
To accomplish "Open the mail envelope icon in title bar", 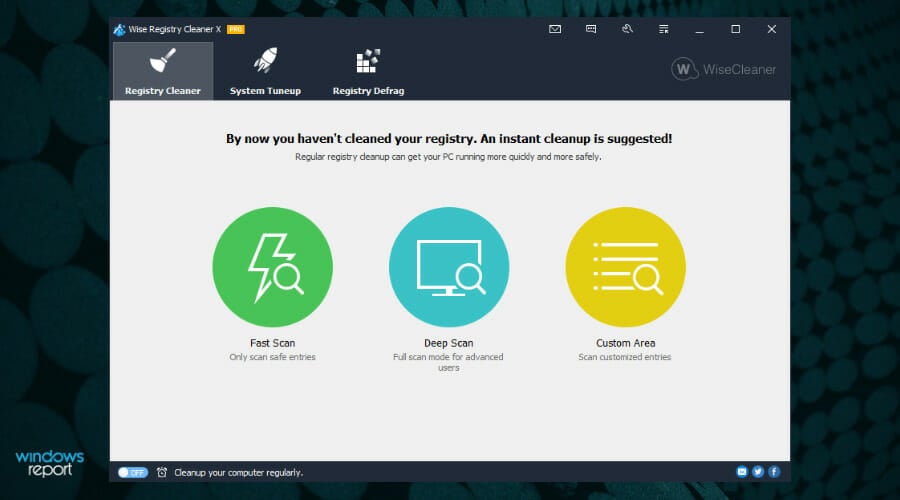I will pyautogui.click(x=555, y=29).
